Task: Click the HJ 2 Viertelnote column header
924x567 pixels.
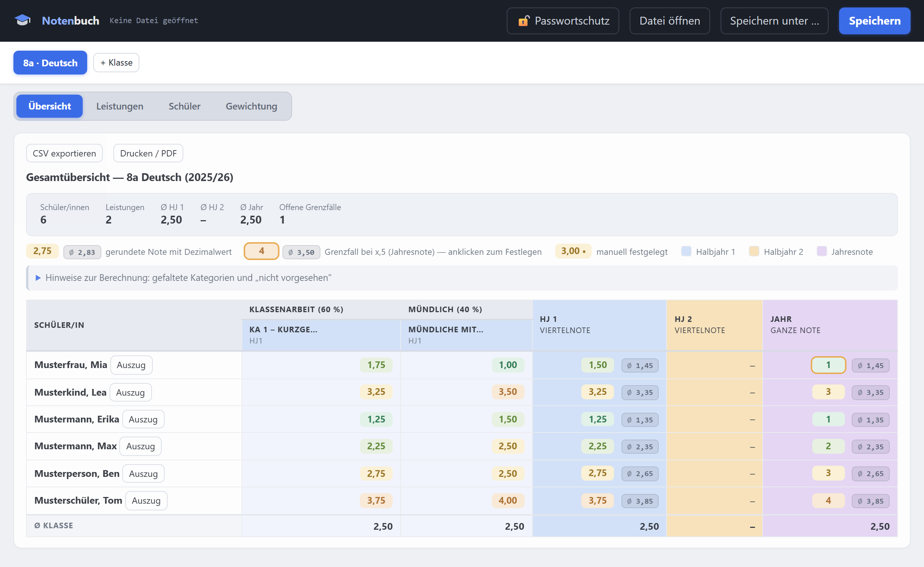Action: pos(714,325)
